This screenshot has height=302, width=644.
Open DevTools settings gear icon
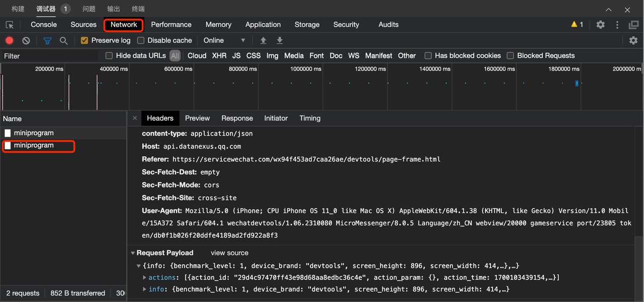tap(600, 25)
